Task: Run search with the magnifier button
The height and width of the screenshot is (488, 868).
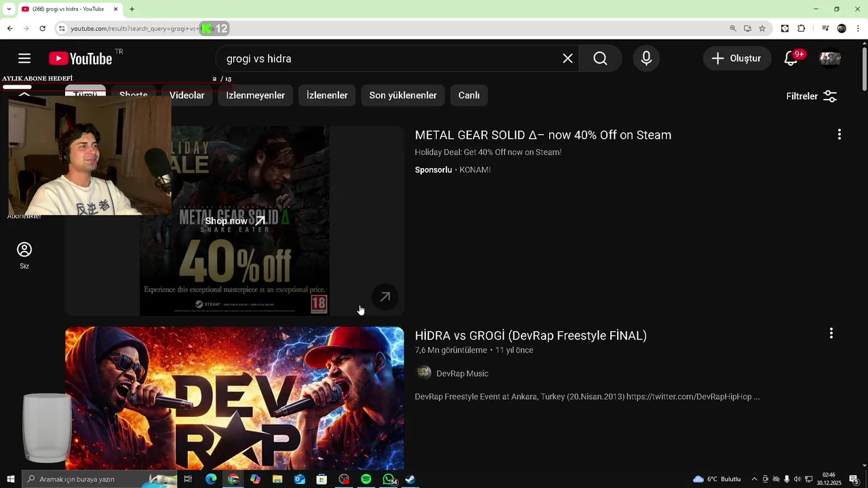Action: pyautogui.click(x=600, y=58)
